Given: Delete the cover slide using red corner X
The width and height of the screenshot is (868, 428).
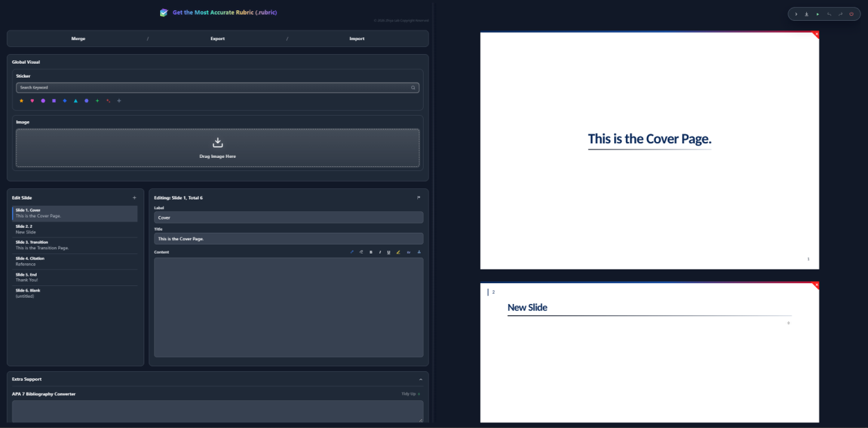Looking at the screenshot, I should pos(817,34).
